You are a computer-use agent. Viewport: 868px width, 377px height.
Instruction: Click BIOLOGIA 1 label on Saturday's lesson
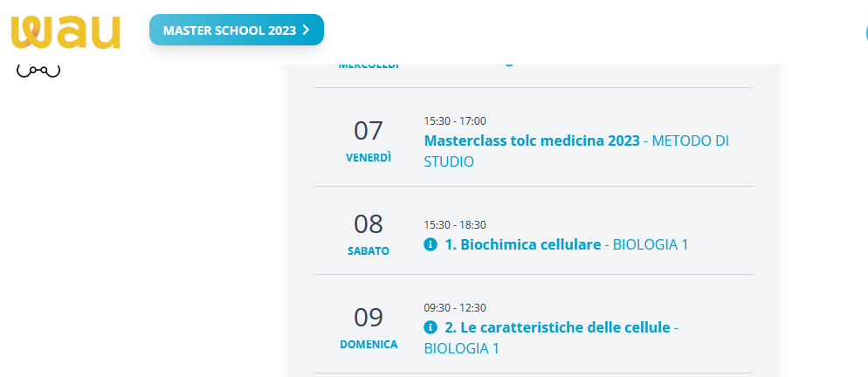651,244
